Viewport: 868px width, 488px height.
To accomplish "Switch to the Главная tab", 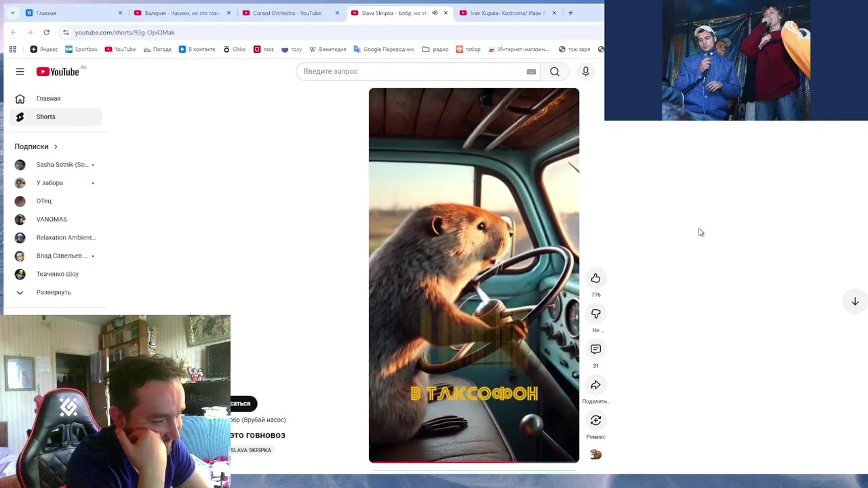I will coord(74,13).
